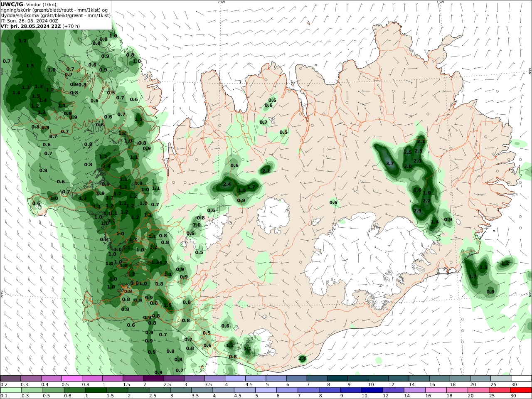Click the 2.2 precipitation value
The image size is (532, 399).
(x=426, y=201)
